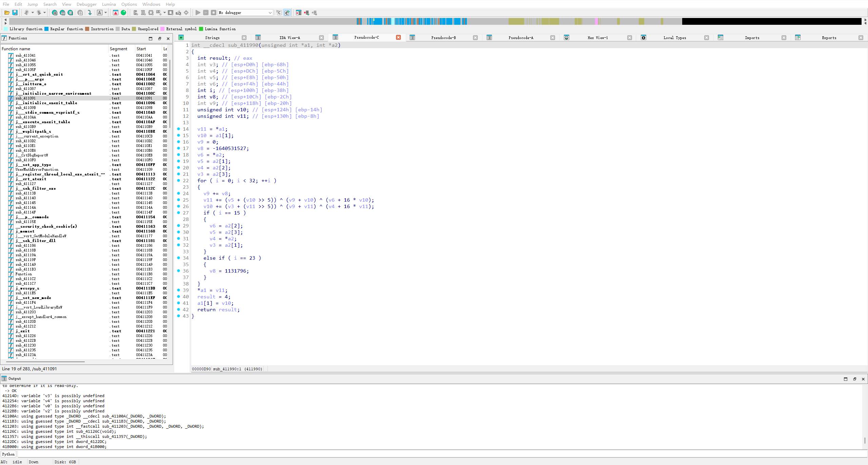This screenshot has width=868, height=465.
Task: Open the Search menu
Action: (50, 4)
